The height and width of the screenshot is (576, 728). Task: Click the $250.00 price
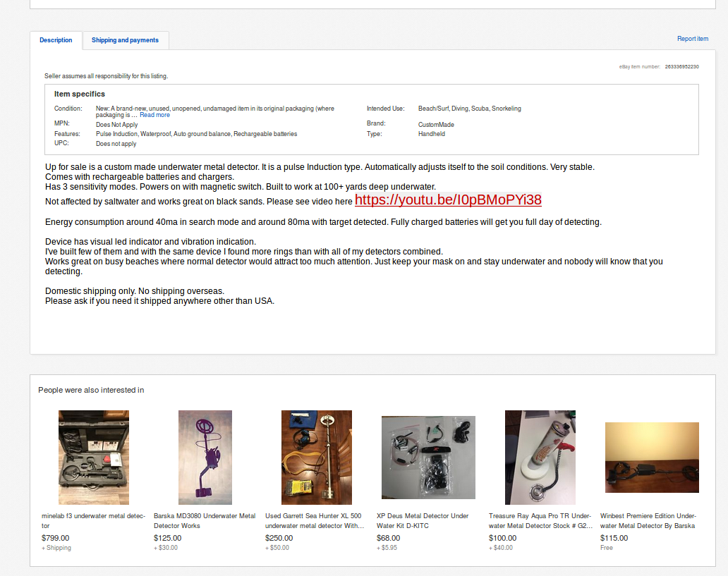click(x=279, y=538)
